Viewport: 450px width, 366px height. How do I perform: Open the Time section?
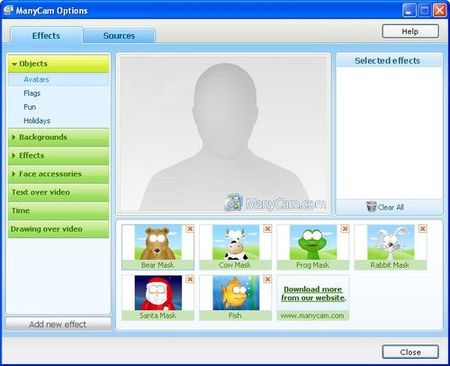(58, 211)
